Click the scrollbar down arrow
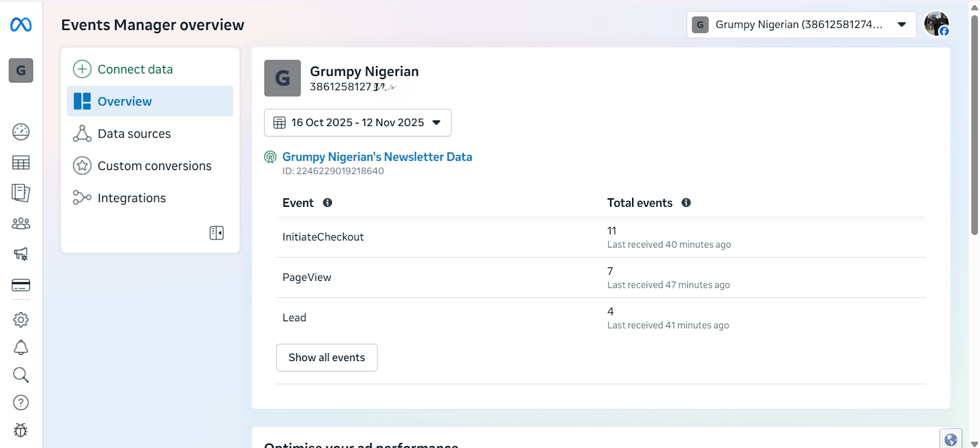 click(x=974, y=443)
